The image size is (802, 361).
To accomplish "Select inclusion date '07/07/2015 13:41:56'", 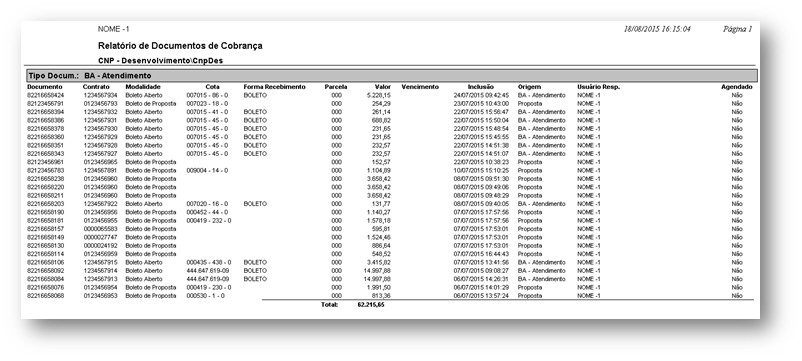I will 481,262.
